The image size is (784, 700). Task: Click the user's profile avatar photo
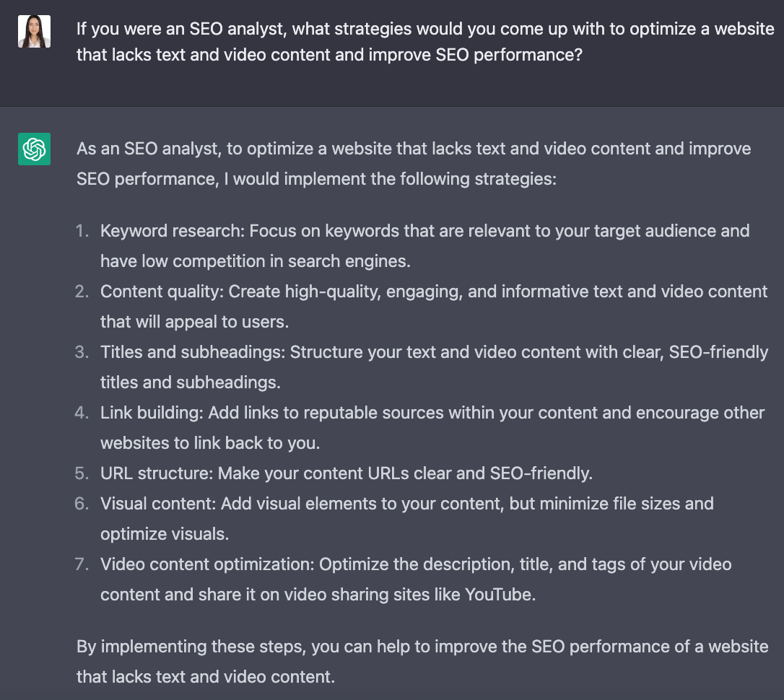click(34, 32)
